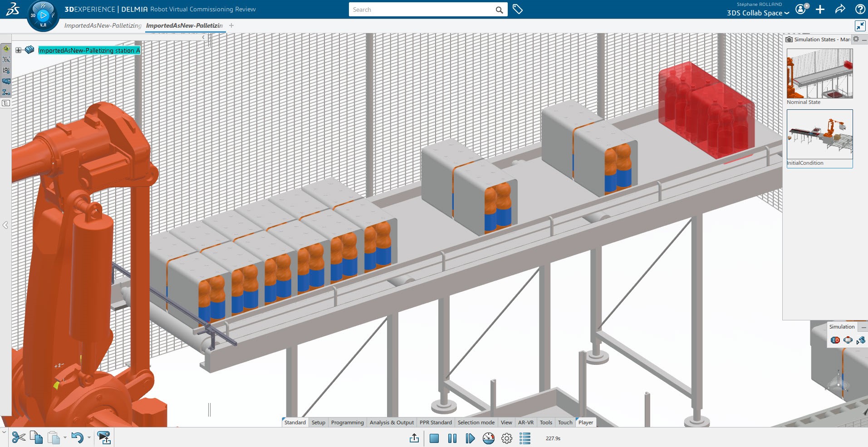This screenshot has width=868, height=447.
Task: Add a new tab with plus
Action: coord(231,25)
